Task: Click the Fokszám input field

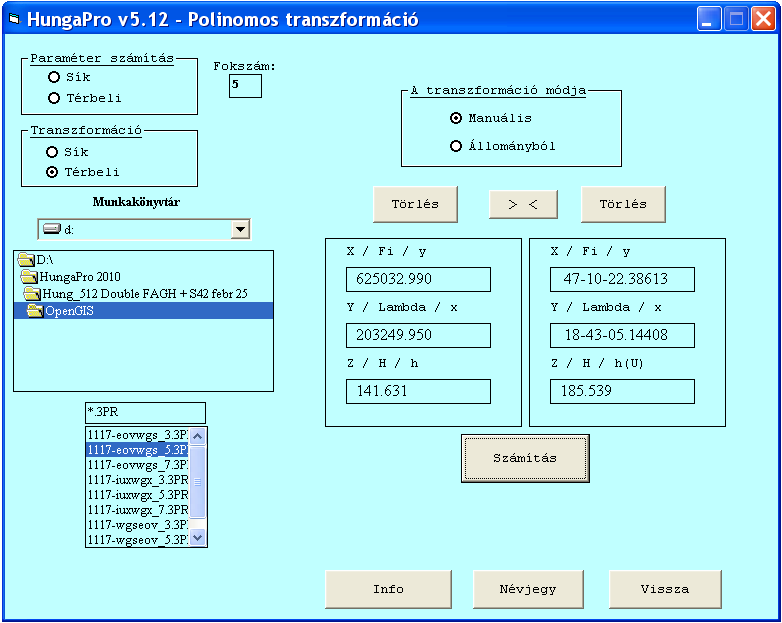Action: pos(245,86)
